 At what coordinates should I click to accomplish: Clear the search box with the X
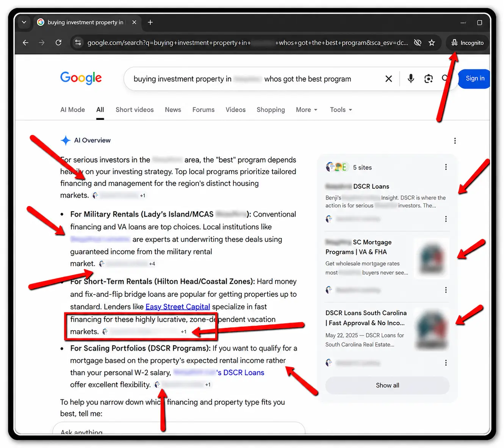[x=388, y=79]
